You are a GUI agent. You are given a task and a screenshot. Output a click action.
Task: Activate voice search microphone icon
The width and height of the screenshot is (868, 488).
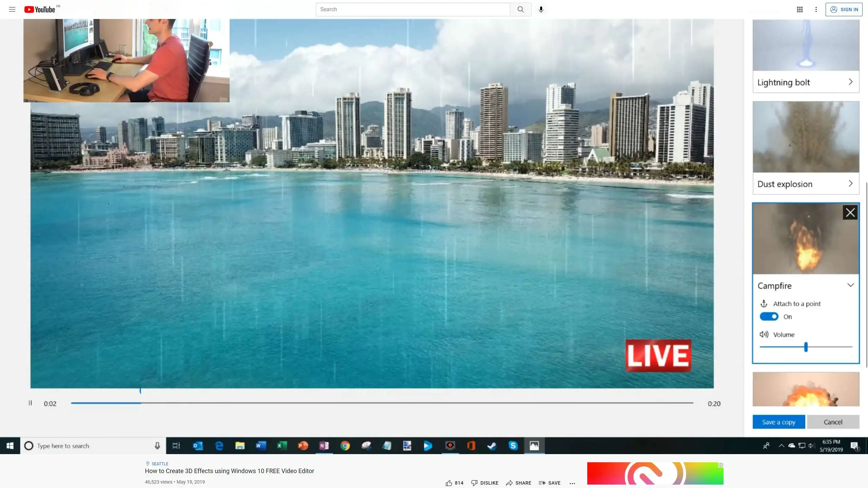[541, 9]
